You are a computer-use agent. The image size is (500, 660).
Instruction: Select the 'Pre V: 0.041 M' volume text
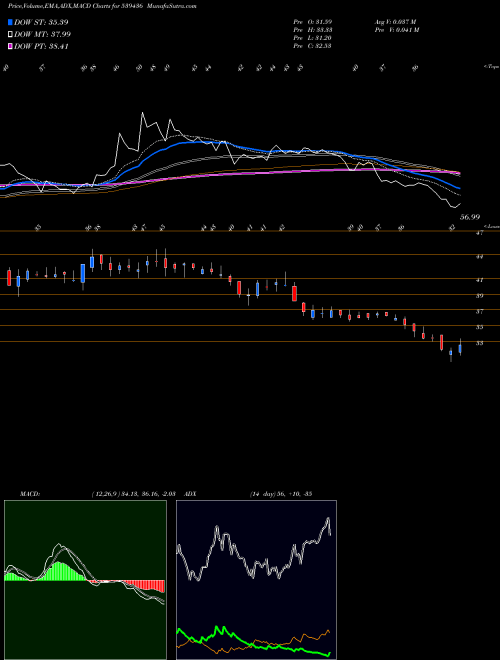[x=396, y=30]
